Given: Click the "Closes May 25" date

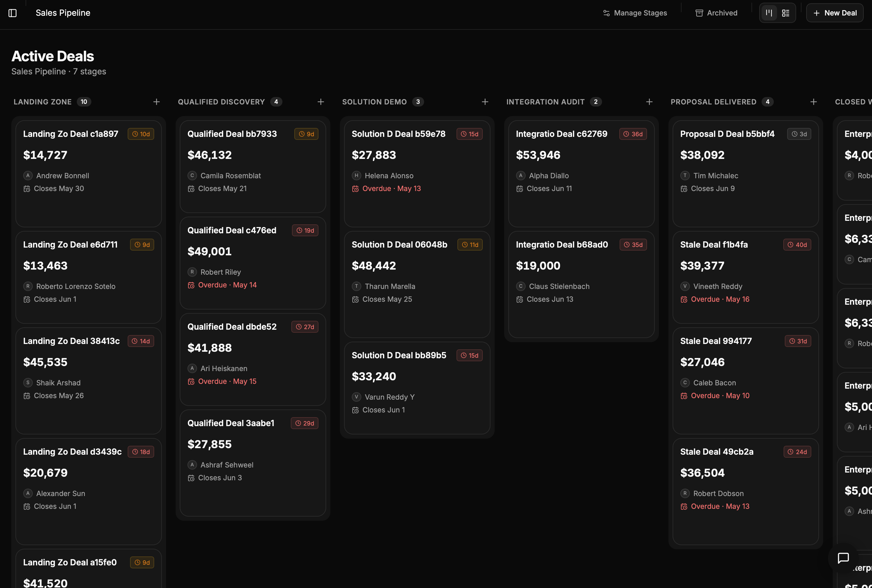Looking at the screenshot, I should coord(387,299).
